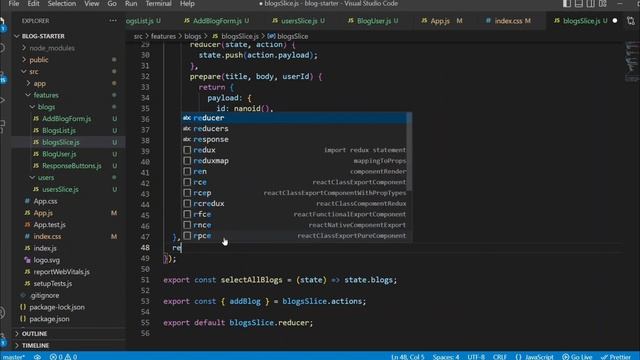This screenshot has height=360, width=640.
Task: Open Go menu
Action: [x=112, y=4]
